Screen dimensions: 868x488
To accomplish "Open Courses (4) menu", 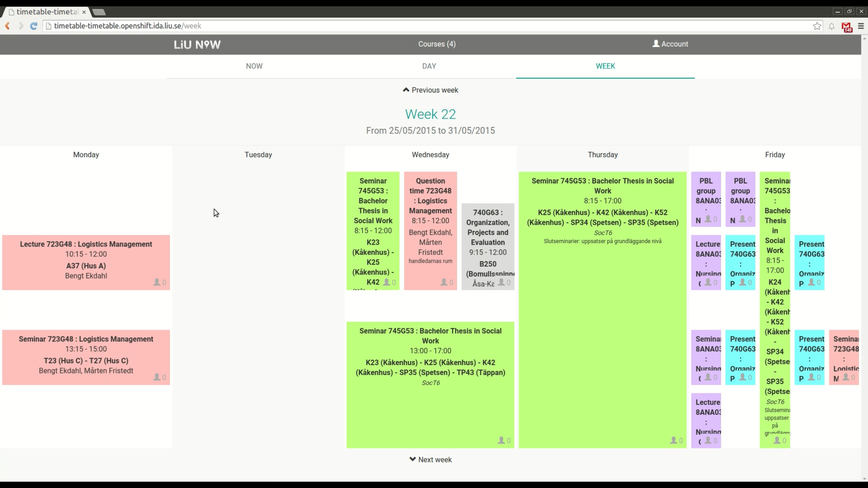I will click(437, 44).
